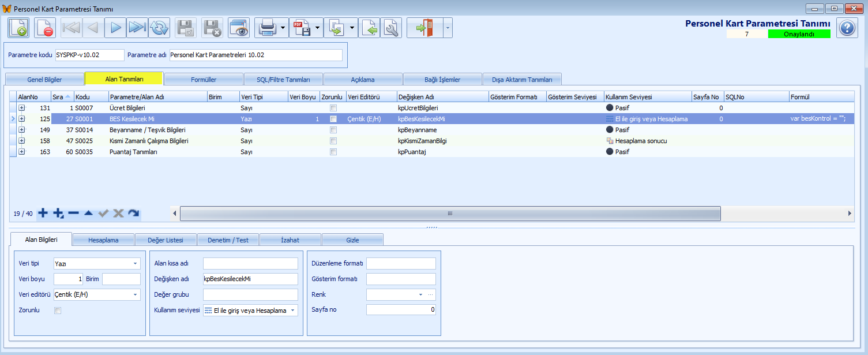Go to the next record with the play arrow
Viewport: 868px width, 355px height.
(115, 28)
